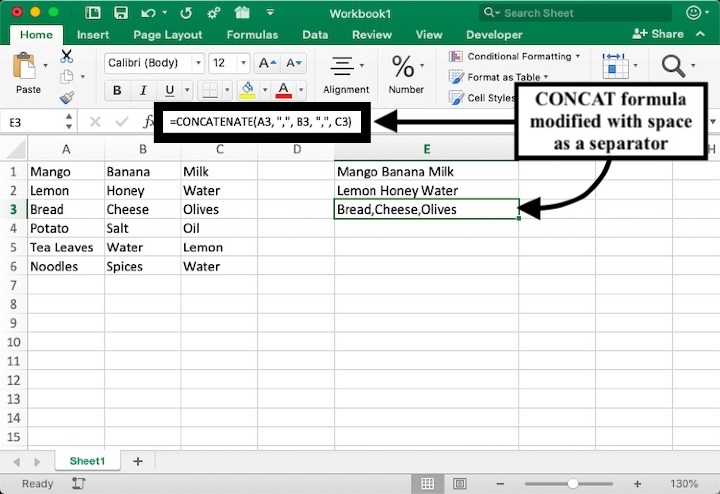This screenshot has height=494, width=720.
Task: Select the Sheet1 tab
Action: pos(87,461)
